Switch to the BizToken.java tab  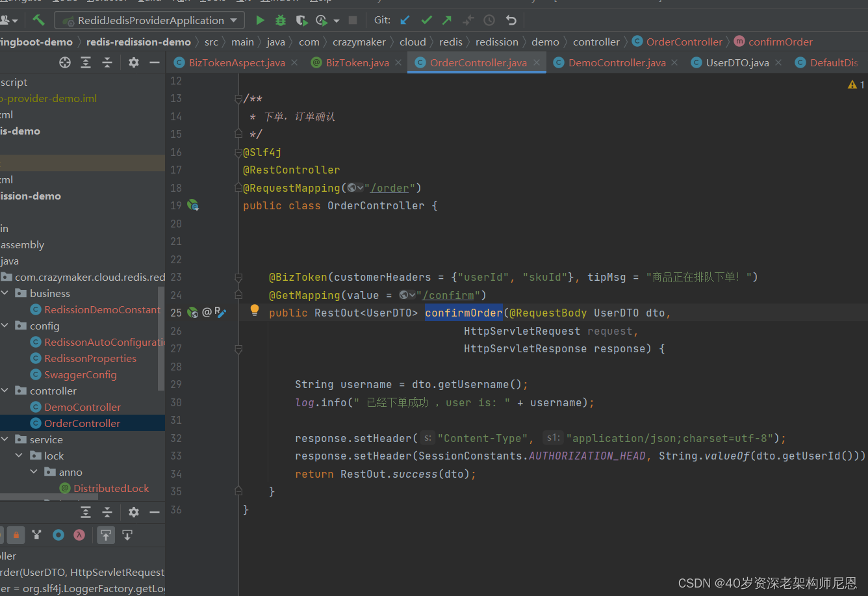tap(357, 62)
